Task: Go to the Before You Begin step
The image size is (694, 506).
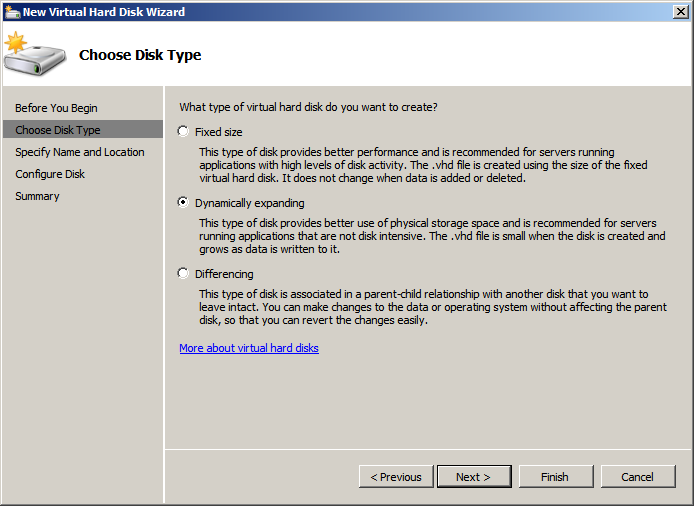Action: pyautogui.click(x=56, y=108)
